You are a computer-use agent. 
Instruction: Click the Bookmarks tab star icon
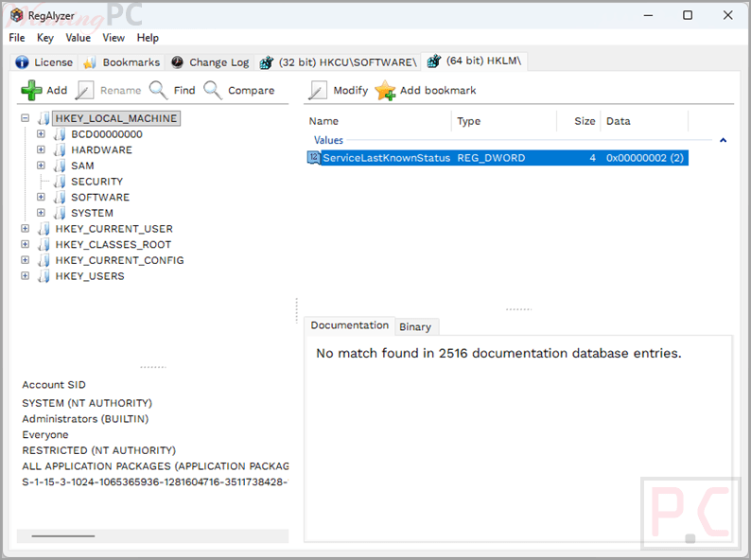click(x=90, y=62)
